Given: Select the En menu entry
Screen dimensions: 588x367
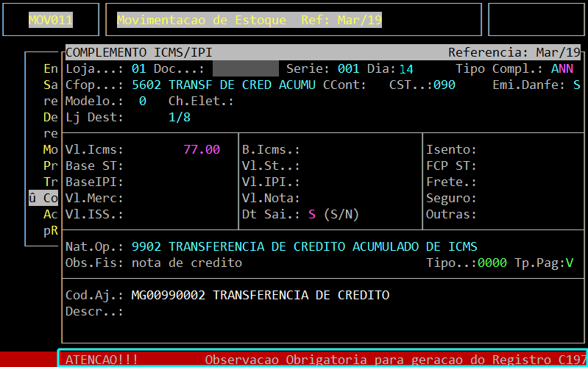Looking at the screenshot, I should point(51,69).
